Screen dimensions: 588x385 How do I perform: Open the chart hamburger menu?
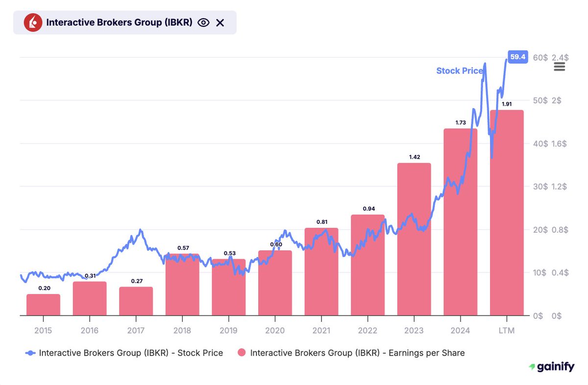(x=560, y=67)
